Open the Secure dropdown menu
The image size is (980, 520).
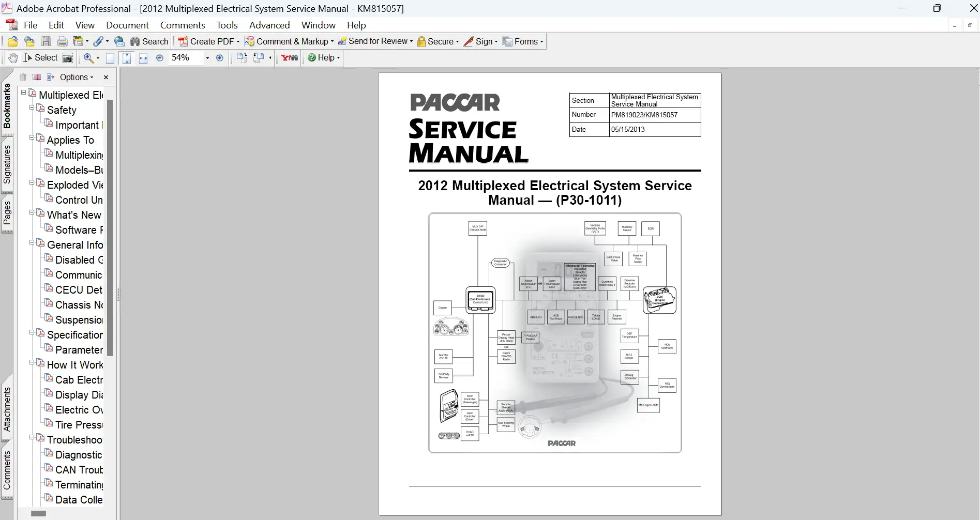coord(438,41)
